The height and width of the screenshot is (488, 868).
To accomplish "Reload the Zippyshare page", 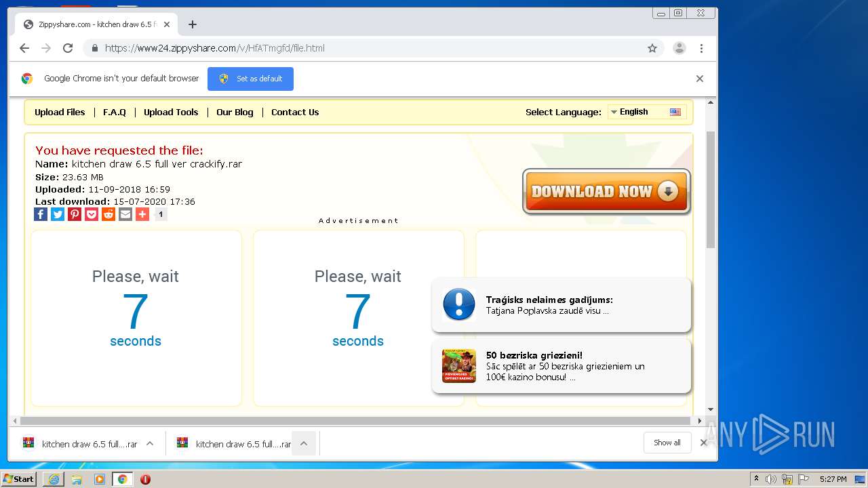I will tap(68, 48).
